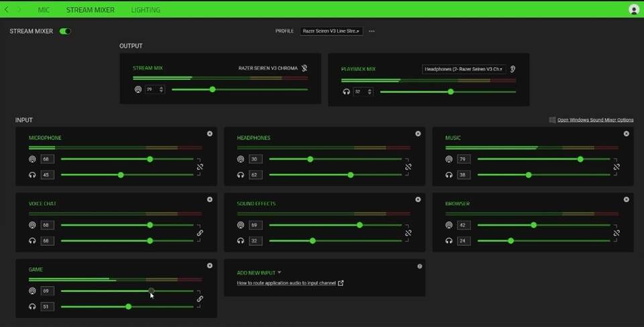Click Music channel playback headphone icon
The image size is (644, 327).
coord(449,175)
